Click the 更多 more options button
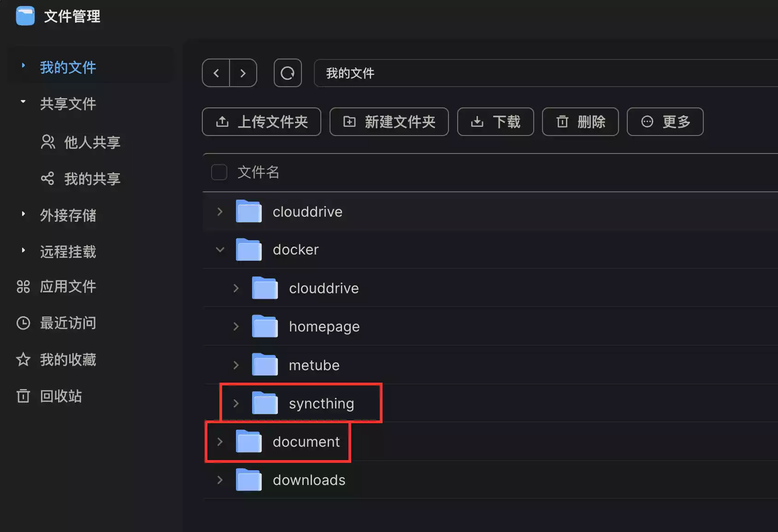The image size is (778, 532). (x=665, y=122)
